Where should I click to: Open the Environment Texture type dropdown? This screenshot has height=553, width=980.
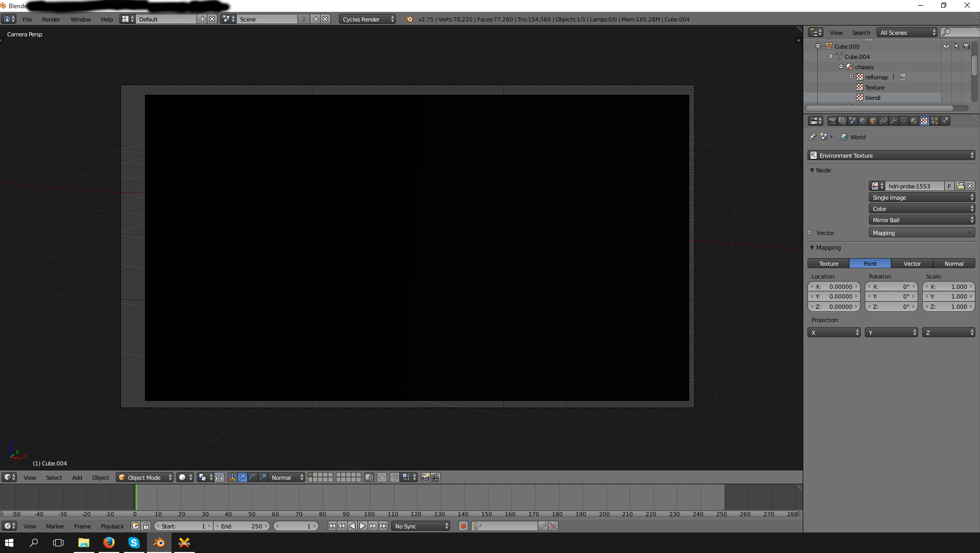pos(891,155)
